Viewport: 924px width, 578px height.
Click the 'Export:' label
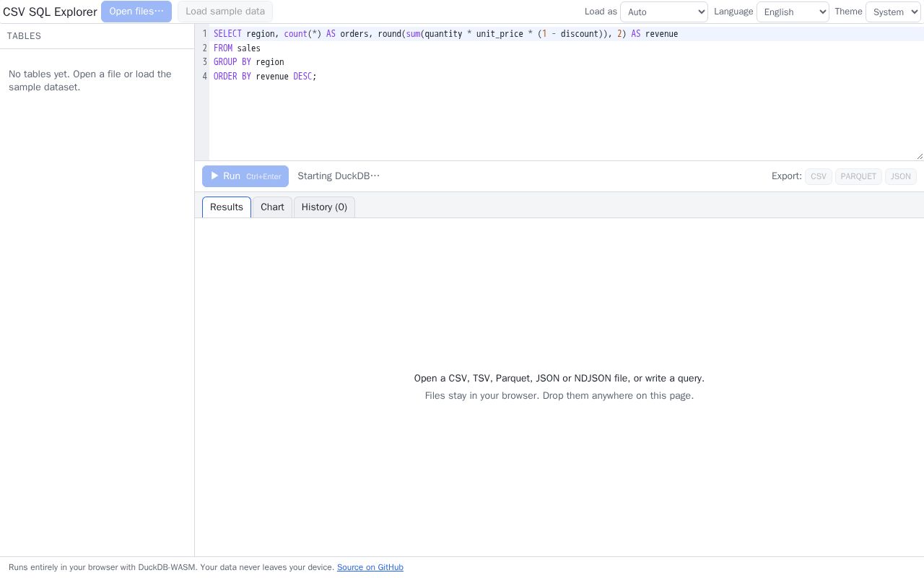pyautogui.click(x=787, y=176)
